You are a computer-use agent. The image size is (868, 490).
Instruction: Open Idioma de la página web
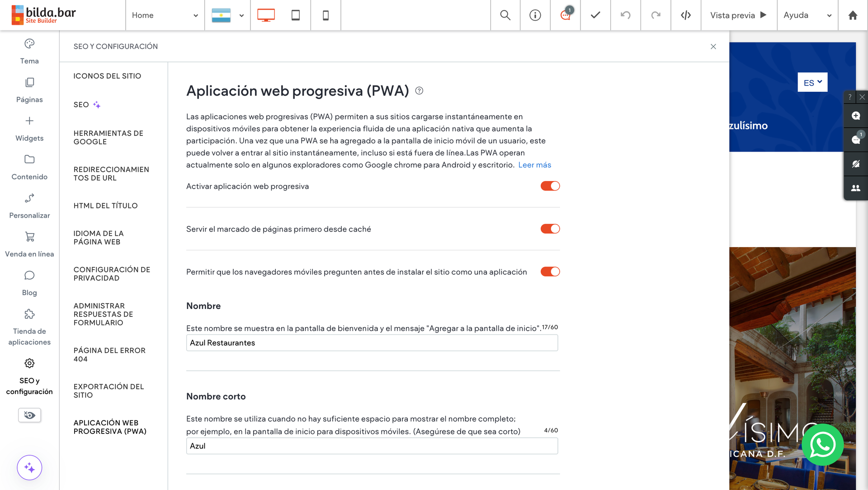99,238
